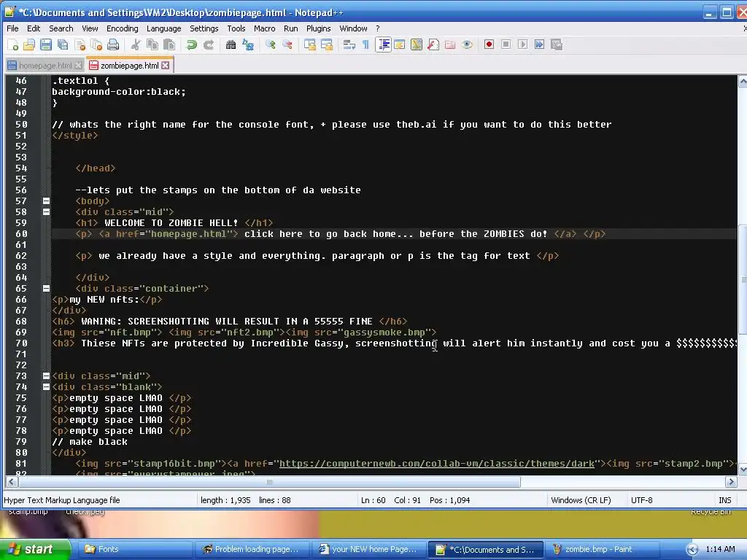747x560 pixels.
Task: Switch to your NEW home Page taskbar button
Action: click(x=368, y=549)
